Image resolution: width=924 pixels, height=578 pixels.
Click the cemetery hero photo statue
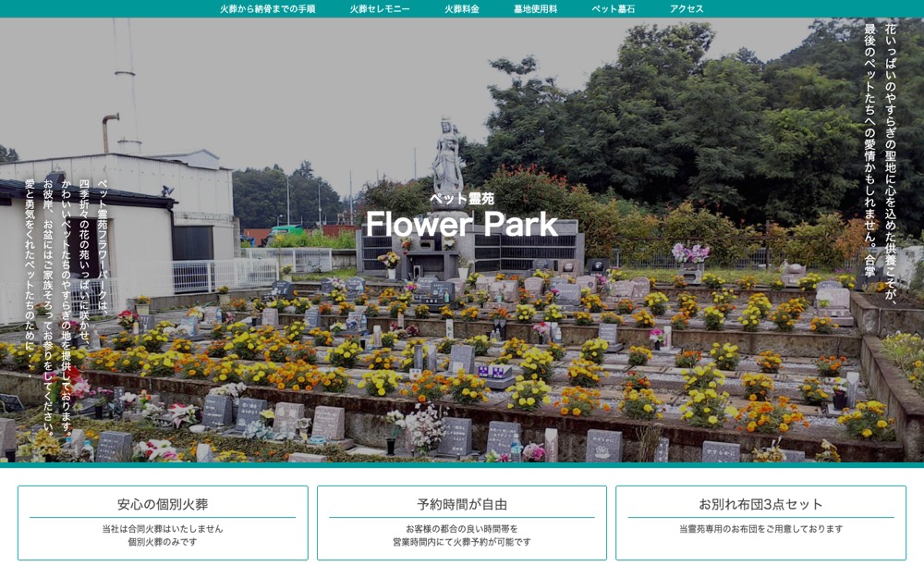(x=447, y=154)
